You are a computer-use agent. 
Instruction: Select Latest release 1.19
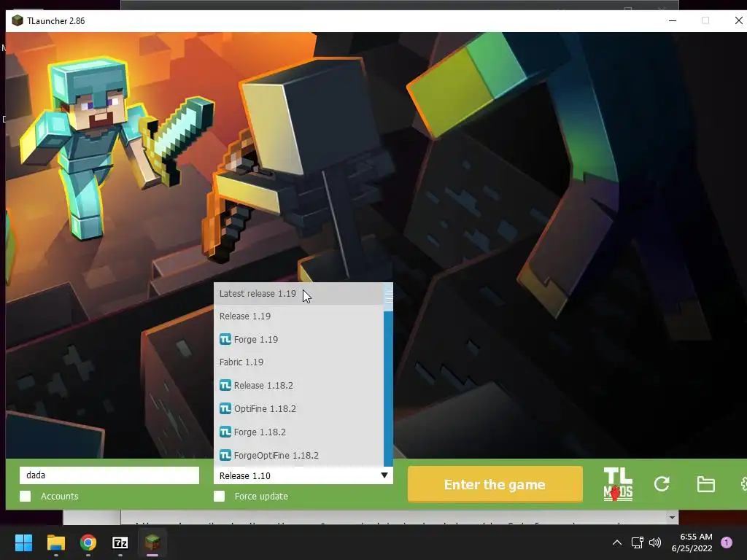point(298,293)
